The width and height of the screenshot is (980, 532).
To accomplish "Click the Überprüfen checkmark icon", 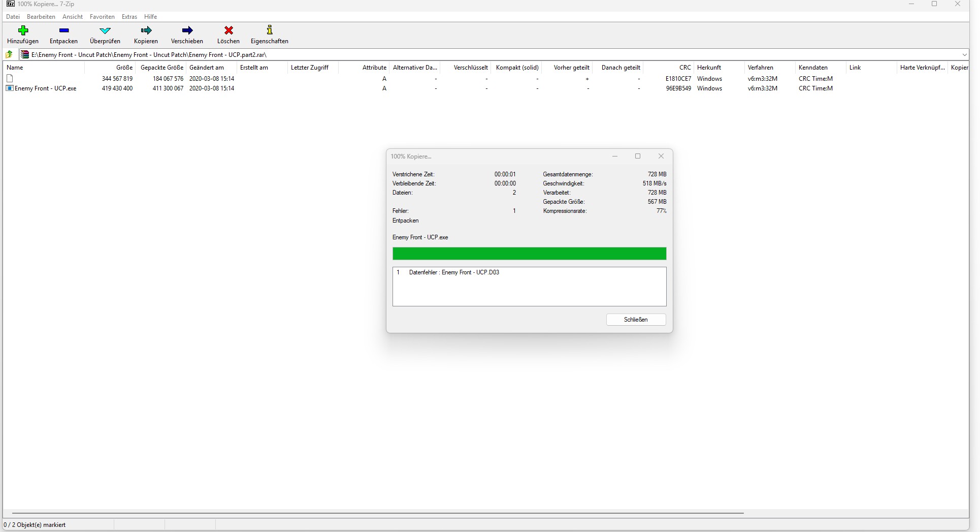I will pyautogui.click(x=105, y=30).
